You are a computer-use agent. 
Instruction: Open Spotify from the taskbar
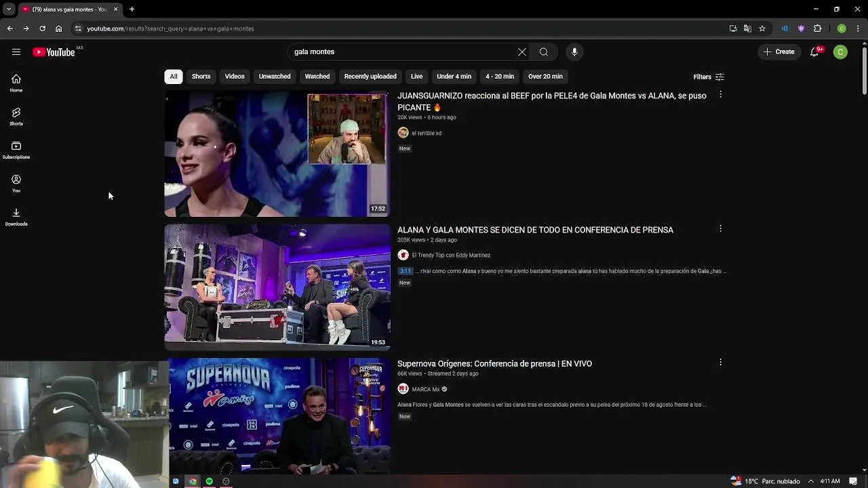pyautogui.click(x=210, y=481)
